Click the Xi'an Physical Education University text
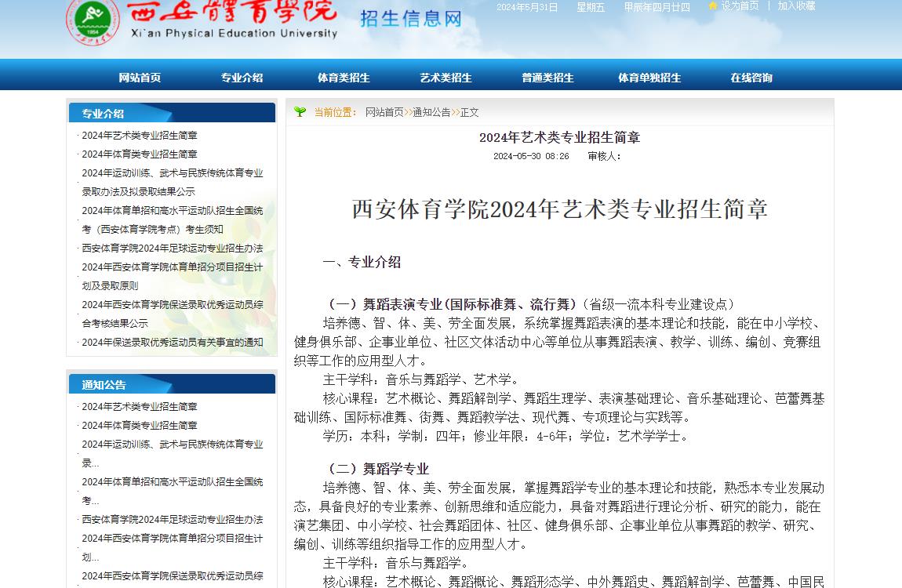Screen dimensions: 902x588 [235, 34]
